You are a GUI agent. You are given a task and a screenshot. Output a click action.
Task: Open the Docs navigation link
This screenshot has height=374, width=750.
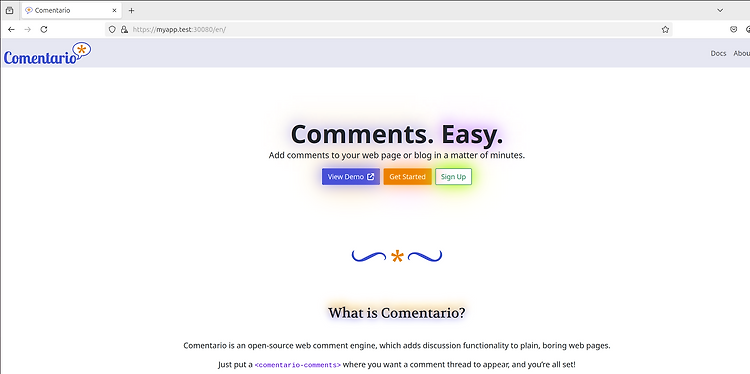[x=718, y=54]
